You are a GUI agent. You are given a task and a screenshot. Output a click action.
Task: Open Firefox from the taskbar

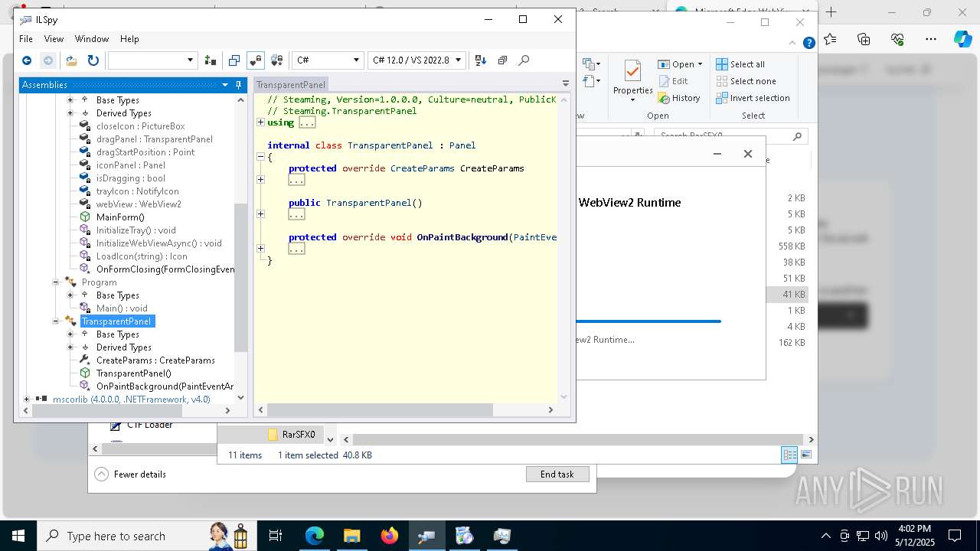pos(390,536)
